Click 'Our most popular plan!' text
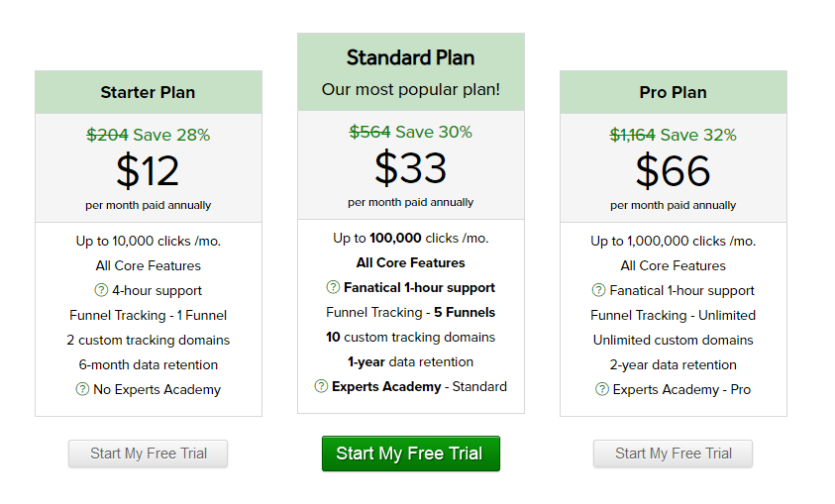This screenshot has width=835, height=504. 410,89
